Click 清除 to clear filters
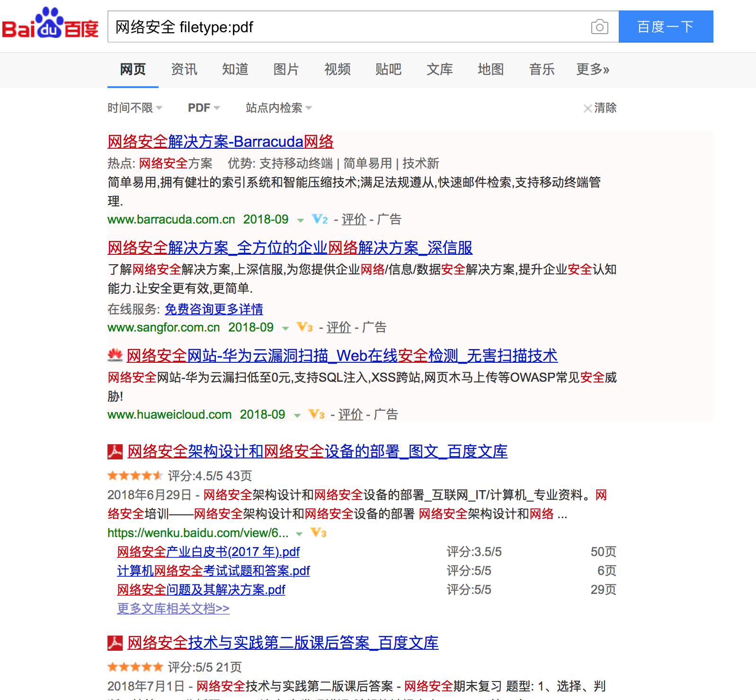The image size is (756, 700). 605,108
